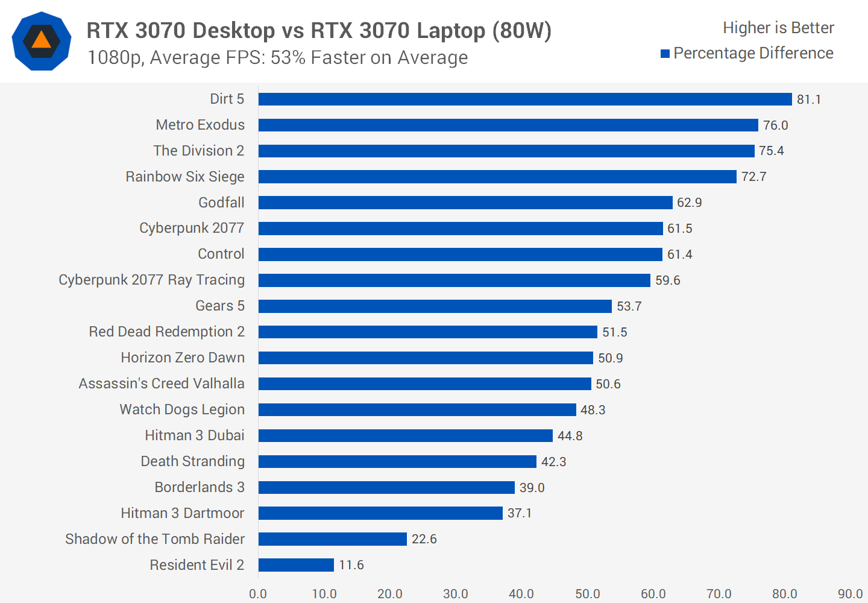Click the axis tick "40.0"
868x603 pixels.
point(521,594)
